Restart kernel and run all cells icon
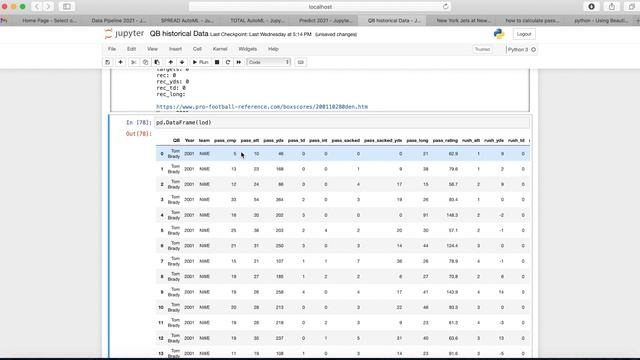 tap(239, 62)
